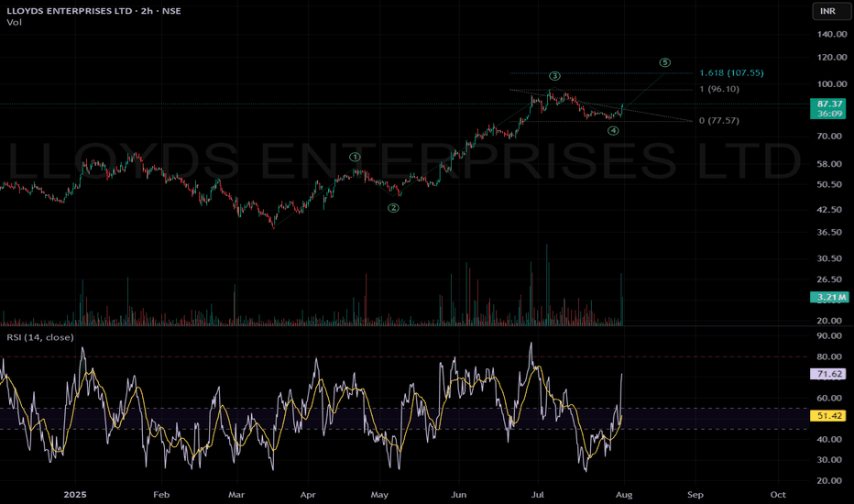Click the 40.00 RSI axis label

pos(829,440)
